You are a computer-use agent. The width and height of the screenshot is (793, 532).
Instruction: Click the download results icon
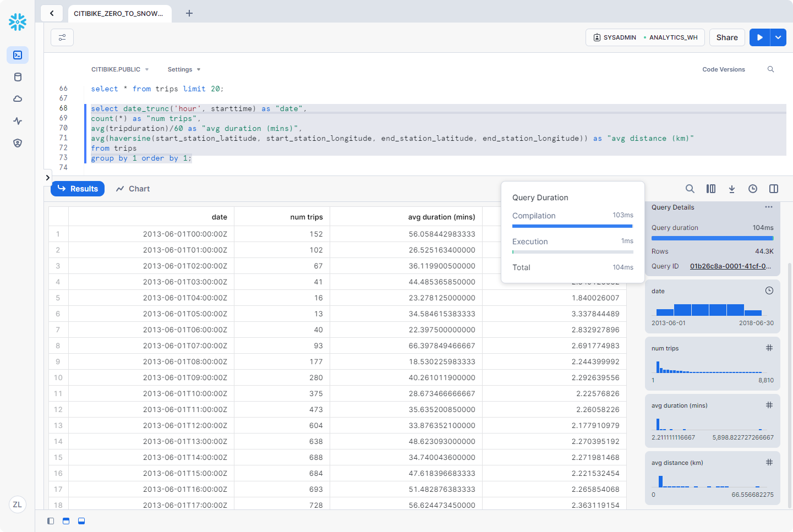(x=732, y=189)
